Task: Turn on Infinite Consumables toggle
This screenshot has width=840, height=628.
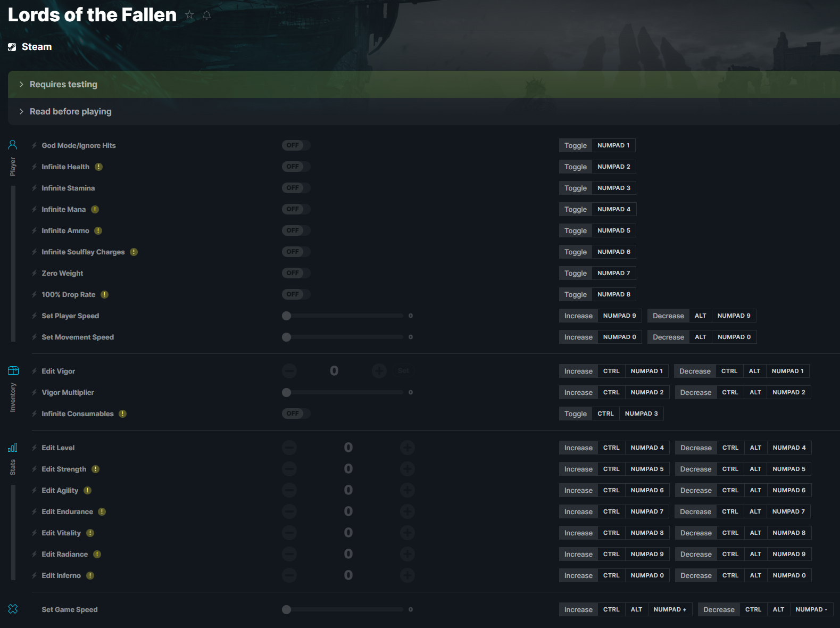Action: pos(296,414)
